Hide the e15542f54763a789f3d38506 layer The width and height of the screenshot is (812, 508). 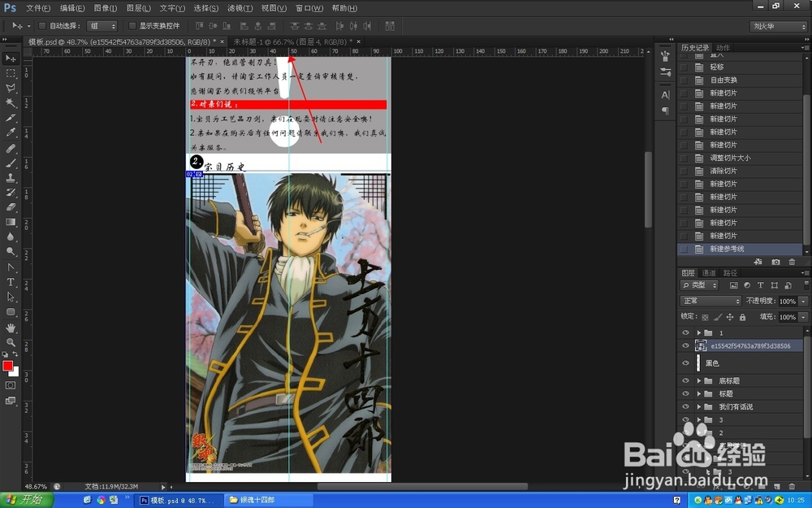(685, 345)
